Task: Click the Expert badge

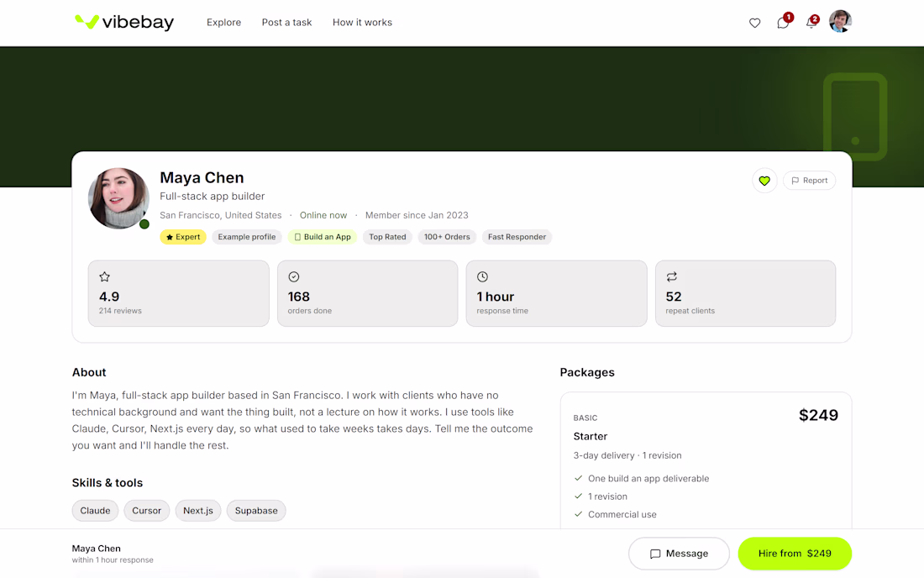Action: point(182,237)
